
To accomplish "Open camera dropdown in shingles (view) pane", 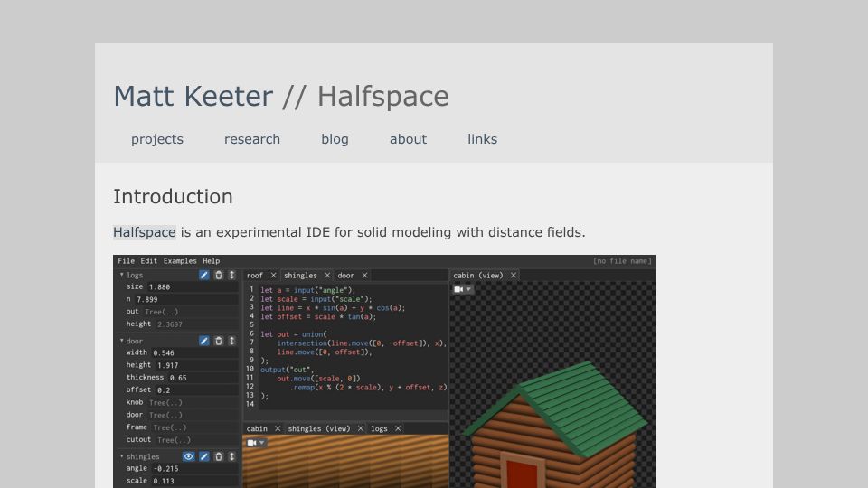I will [x=256, y=443].
